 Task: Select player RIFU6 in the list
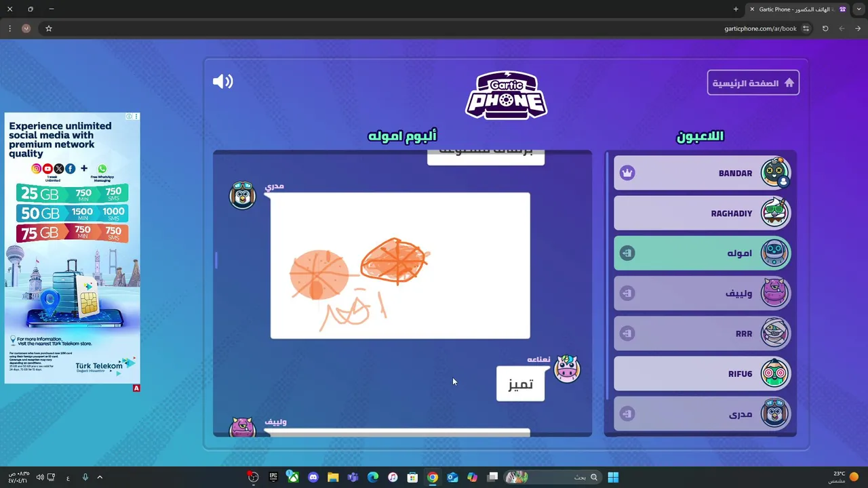point(703,373)
